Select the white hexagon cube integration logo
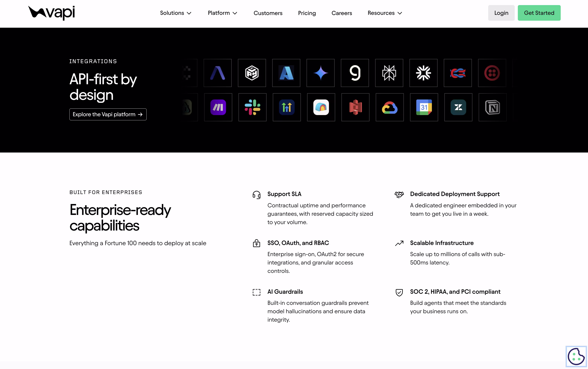 pyautogui.click(x=252, y=73)
